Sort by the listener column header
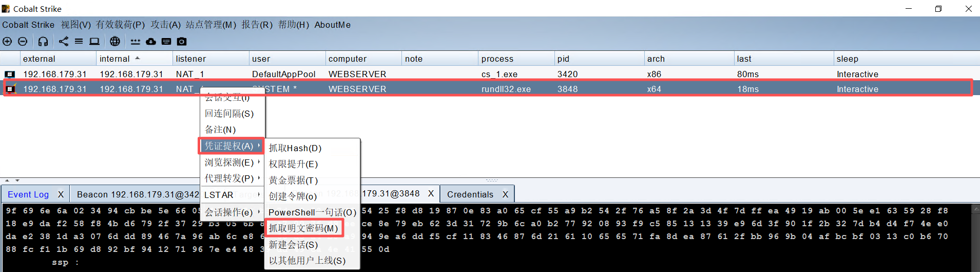The width and height of the screenshot is (980, 272). coord(210,59)
